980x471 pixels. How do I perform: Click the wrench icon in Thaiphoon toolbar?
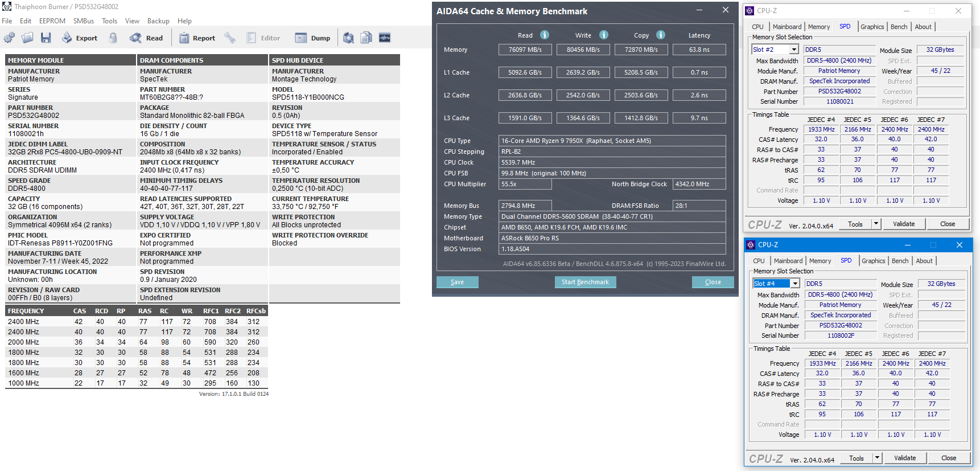click(x=230, y=38)
